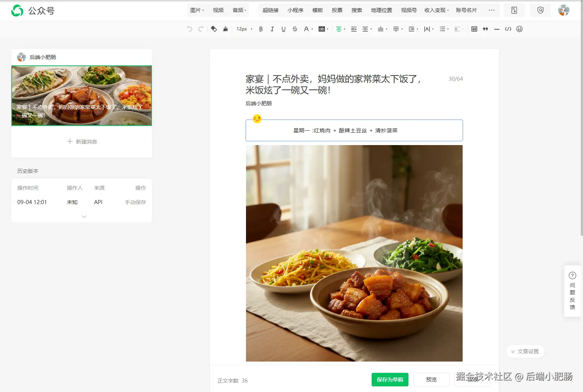Select the 09-04 12:01 history version row
The width and height of the screenshot is (583, 392).
point(82,202)
